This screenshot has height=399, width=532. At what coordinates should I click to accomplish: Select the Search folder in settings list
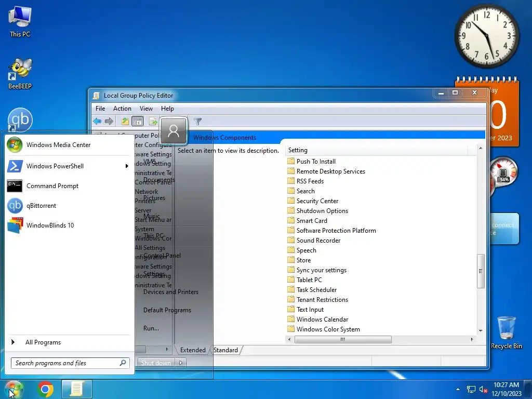(x=301, y=191)
